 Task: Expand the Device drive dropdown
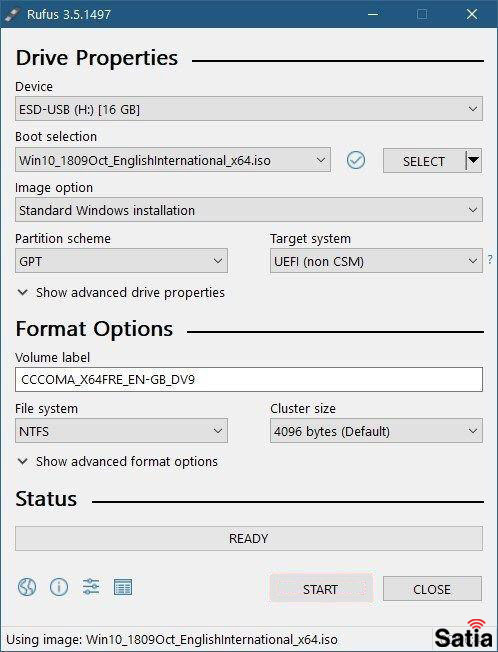click(249, 109)
